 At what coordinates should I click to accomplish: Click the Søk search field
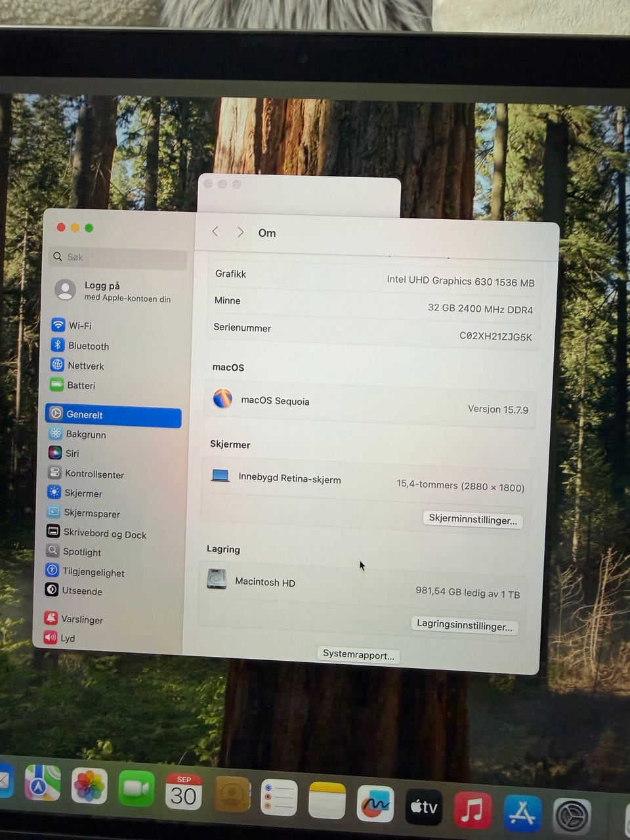coord(118,257)
